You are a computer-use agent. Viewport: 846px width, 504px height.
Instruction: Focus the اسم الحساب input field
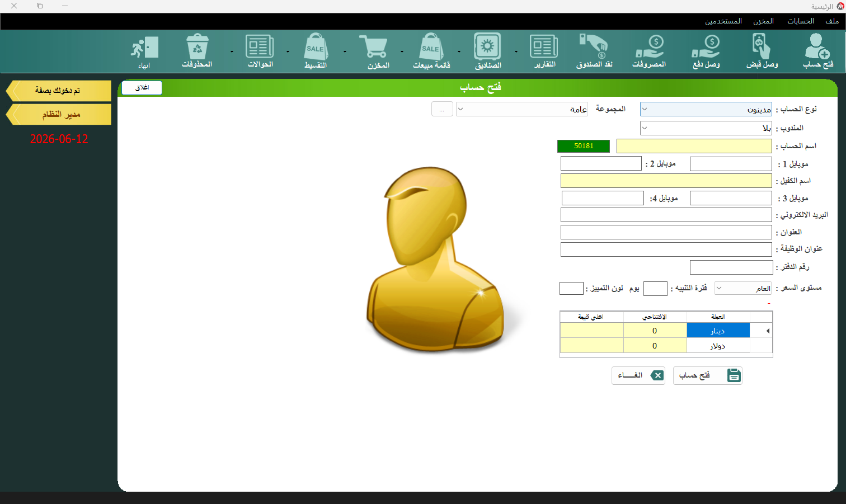tap(694, 146)
